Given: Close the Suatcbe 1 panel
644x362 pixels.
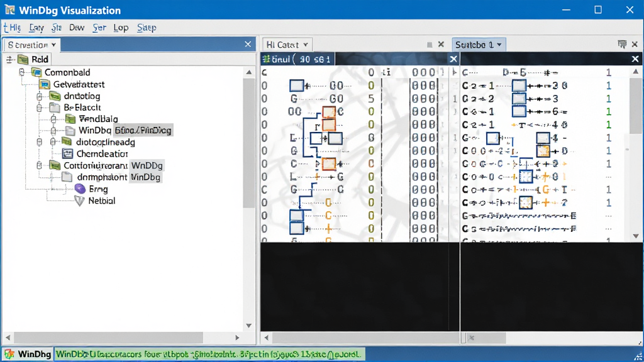Looking at the screenshot, I should (635, 45).
